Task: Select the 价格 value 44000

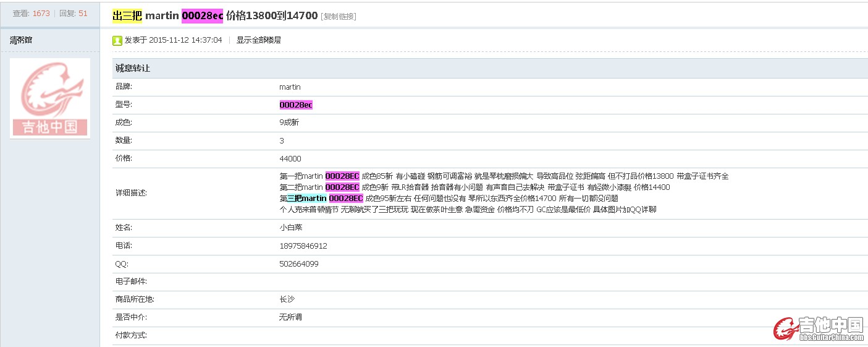Action: click(x=290, y=159)
